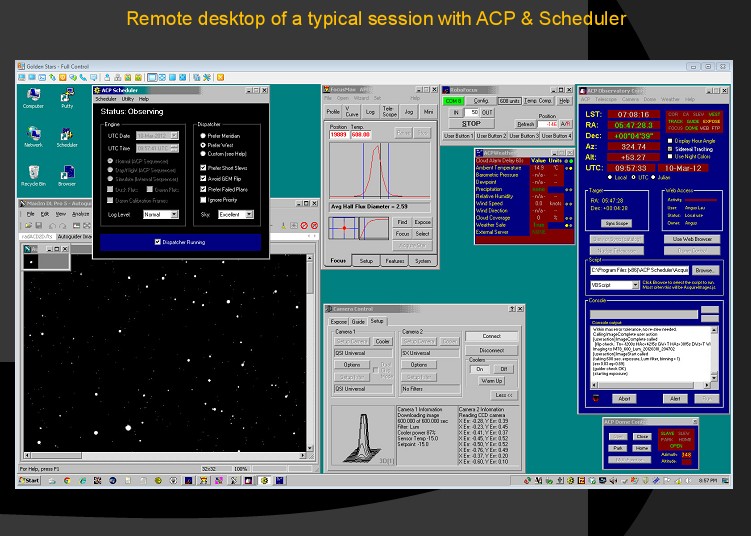Switch to the Expose tab in Camera Control
751x536 pixels.
pos(339,322)
